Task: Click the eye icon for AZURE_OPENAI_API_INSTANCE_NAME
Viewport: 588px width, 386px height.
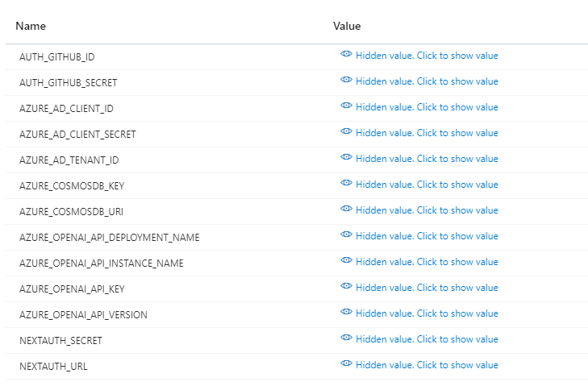Action: click(x=346, y=260)
